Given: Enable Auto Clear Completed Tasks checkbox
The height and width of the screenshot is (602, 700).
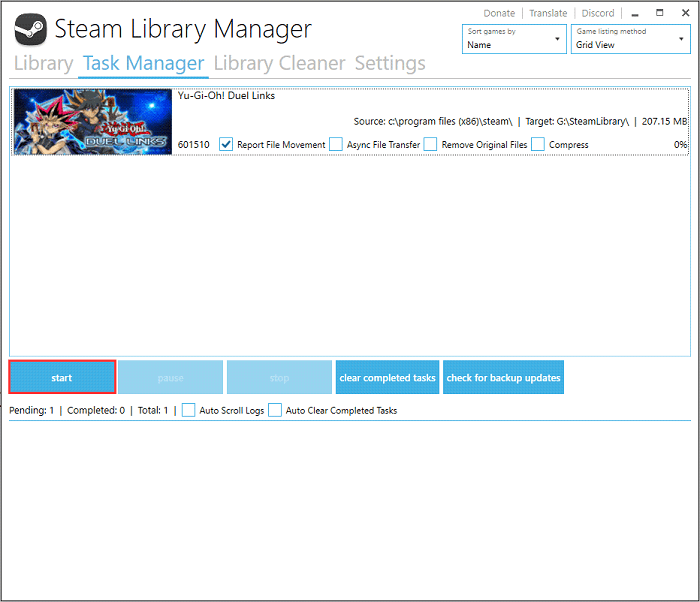Looking at the screenshot, I should pos(275,410).
